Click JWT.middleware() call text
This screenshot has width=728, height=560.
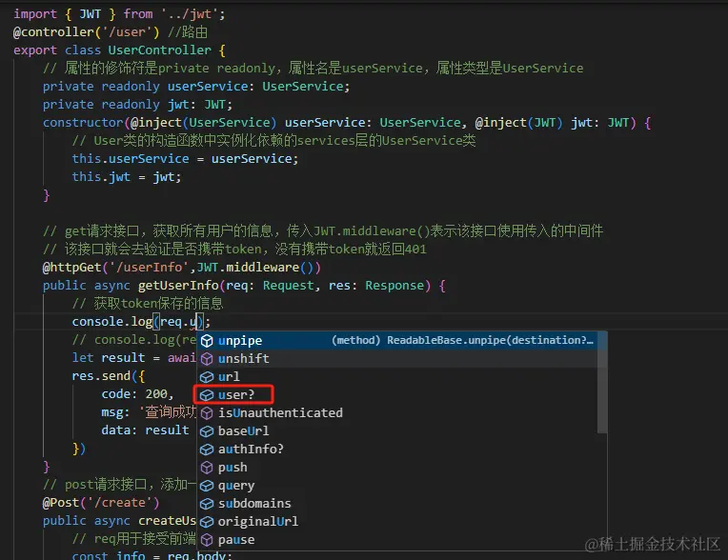[x=255, y=268]
